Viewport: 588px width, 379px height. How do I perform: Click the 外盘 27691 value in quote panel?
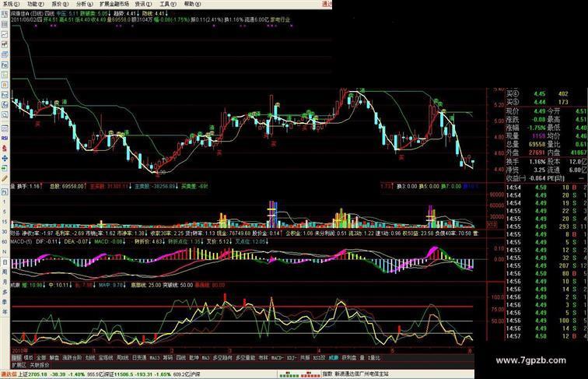pyautogui.click(x=537, y=153)
